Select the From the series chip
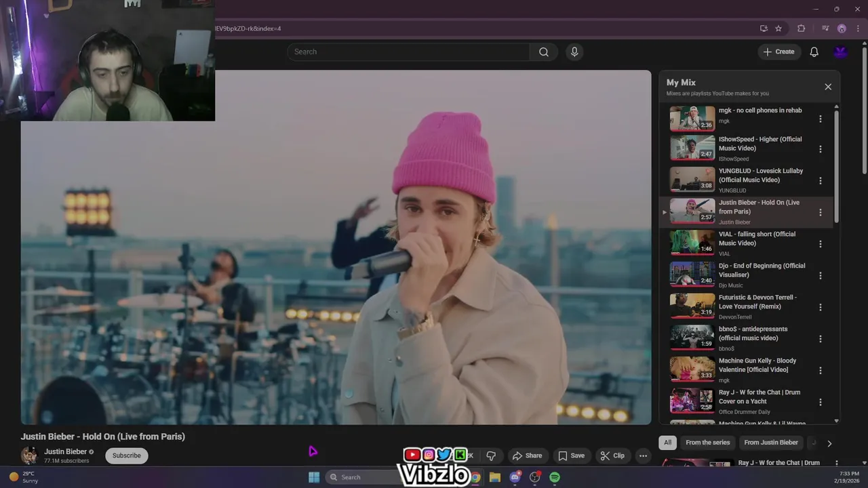Viewport: 868px width, 488px height. click(x=707, y=443)
